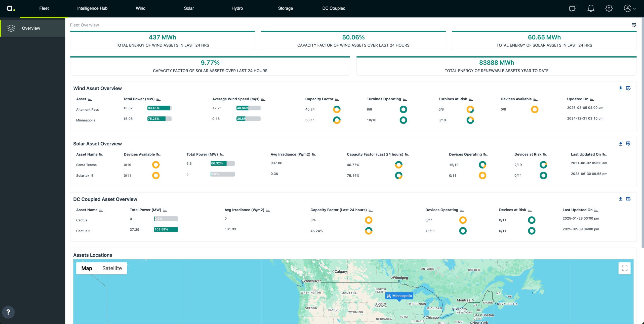Select the Map view type
This screenshot has width=644, height=324.
point(87,268)
